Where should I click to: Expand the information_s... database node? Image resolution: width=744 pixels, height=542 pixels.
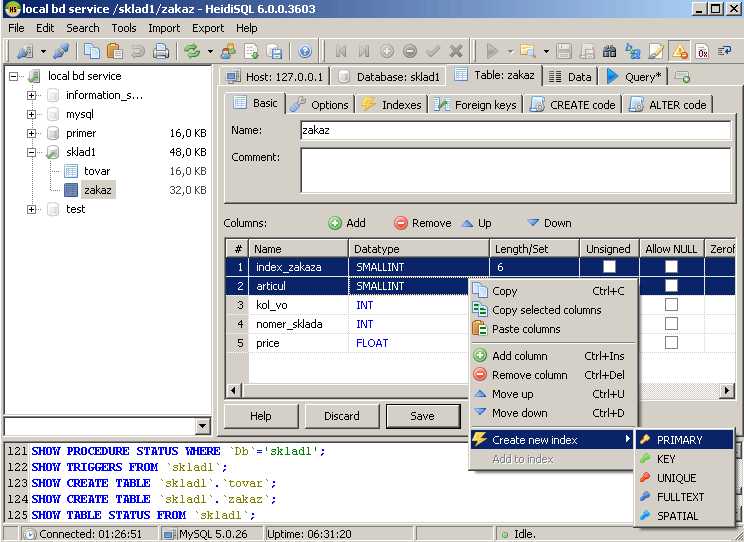31,95
